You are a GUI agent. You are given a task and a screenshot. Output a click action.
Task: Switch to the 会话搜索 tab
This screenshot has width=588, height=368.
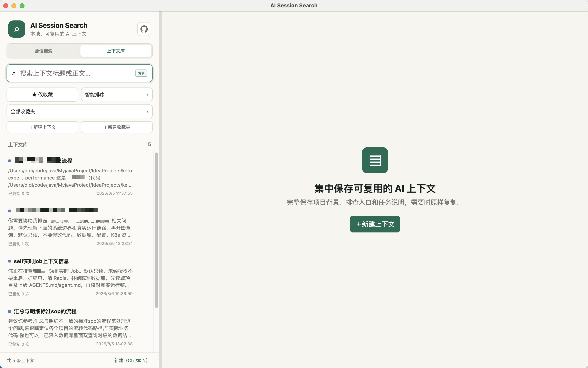[x=43, y=51]
